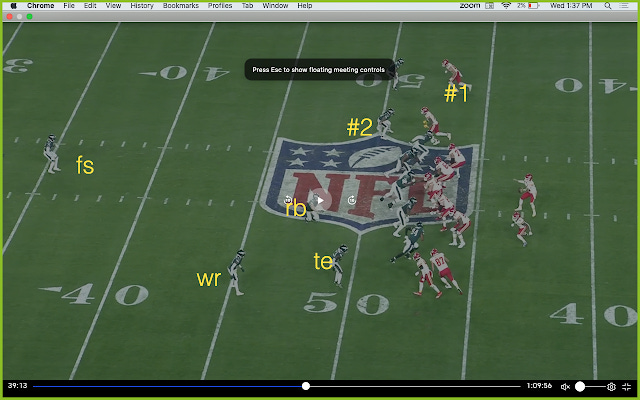Screen dimensions: 640x400
Task: Click the Wi-Fi icon in menu bar
Action: click(x=506, y=6)
